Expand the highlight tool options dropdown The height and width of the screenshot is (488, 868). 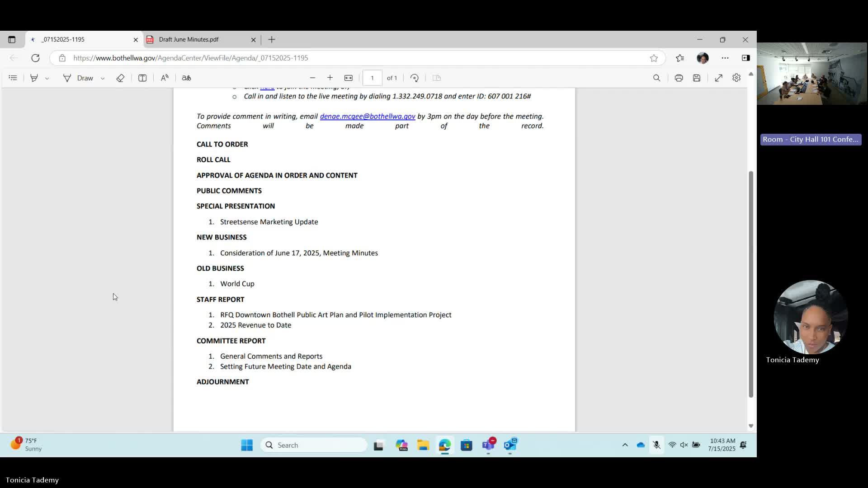tap(47, 78)
